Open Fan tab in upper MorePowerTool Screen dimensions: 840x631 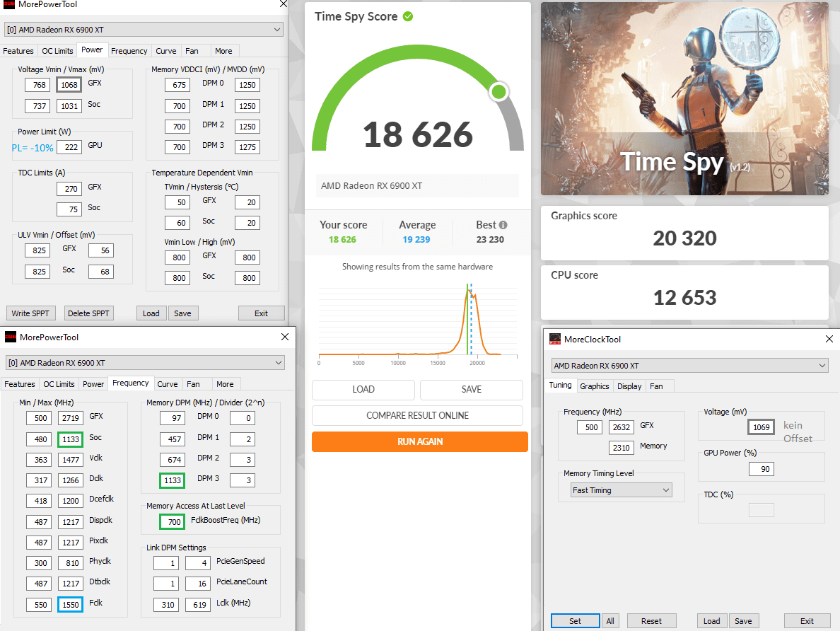click(x=192, y=51)
